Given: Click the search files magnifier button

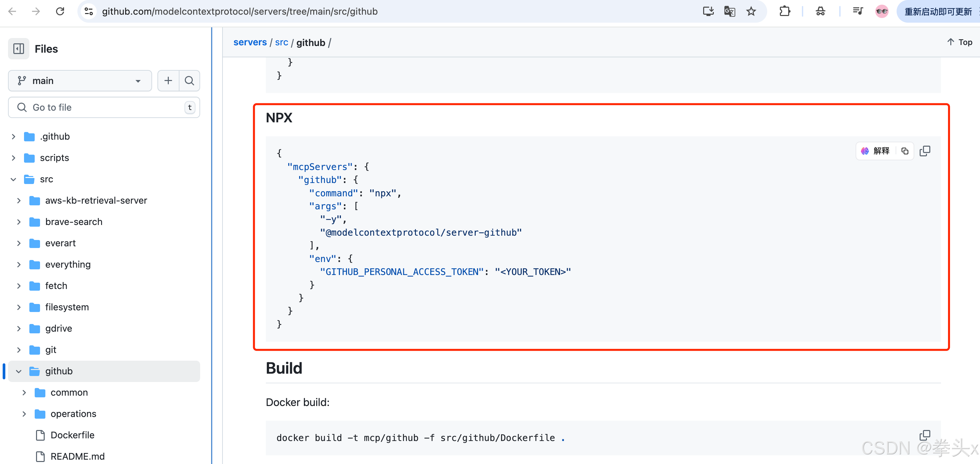Looking at the screenshot, I should coord(189,81).
